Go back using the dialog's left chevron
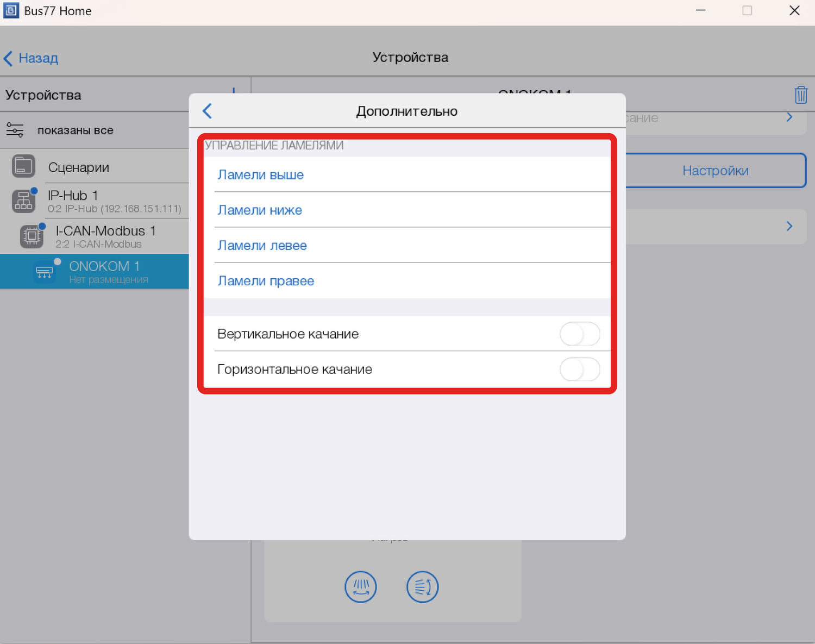The image size is (815, 644). point(208,111)
